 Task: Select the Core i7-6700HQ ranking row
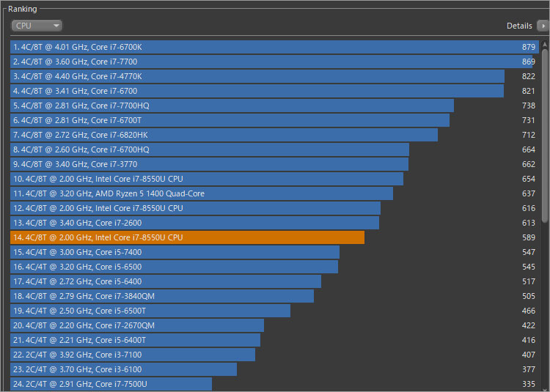coord(274,149)
